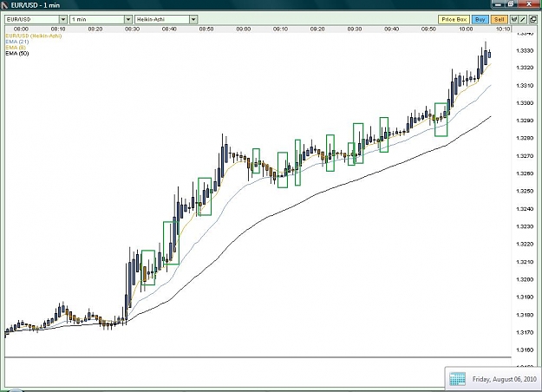Open the 1 min timeframe dropdown
This screenshot has height=392, width=542.
101,19
